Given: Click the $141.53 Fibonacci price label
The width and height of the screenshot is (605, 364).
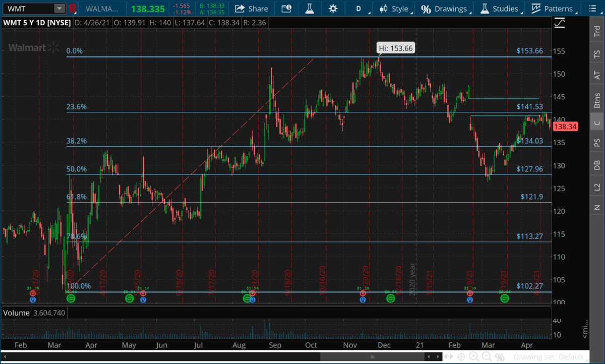Looking at the screenshot, I should coord(529,106).
